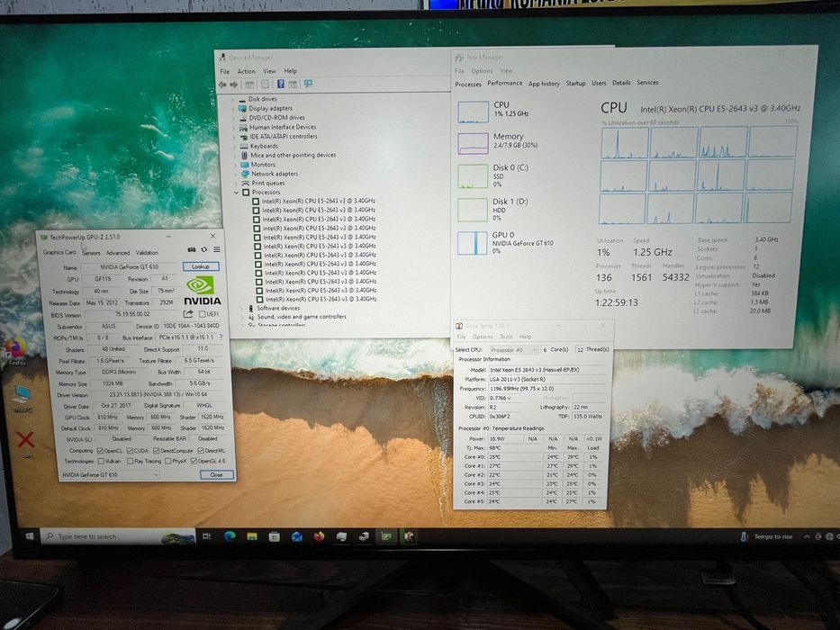Image resolution: width=840 pixels, height=630 pixels.
Task: Expand the Display adapters node
Action: [233, 109]
